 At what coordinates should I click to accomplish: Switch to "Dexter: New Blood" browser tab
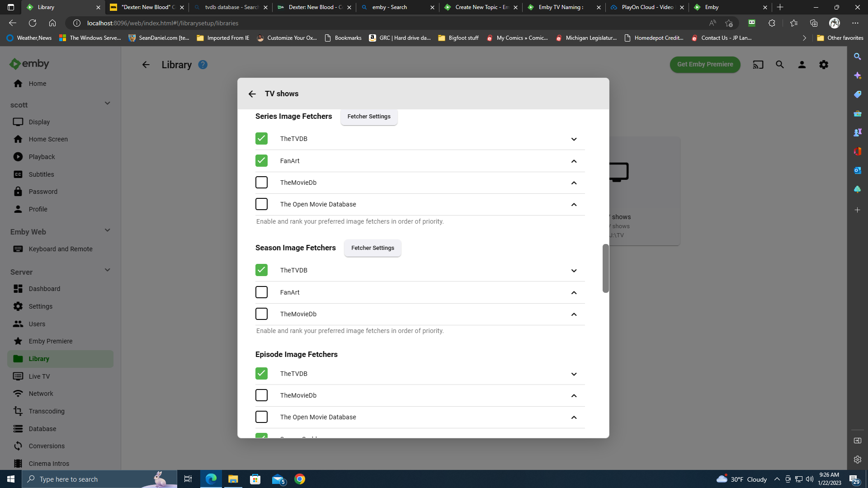(147, 7)
